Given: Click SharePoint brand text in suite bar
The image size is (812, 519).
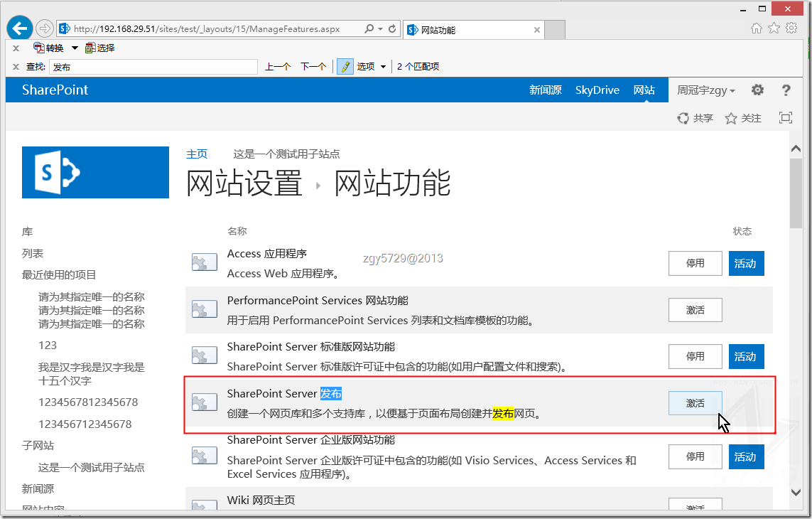Looking at the screenshot, I should pyautogui.click(x=55, y=90).
